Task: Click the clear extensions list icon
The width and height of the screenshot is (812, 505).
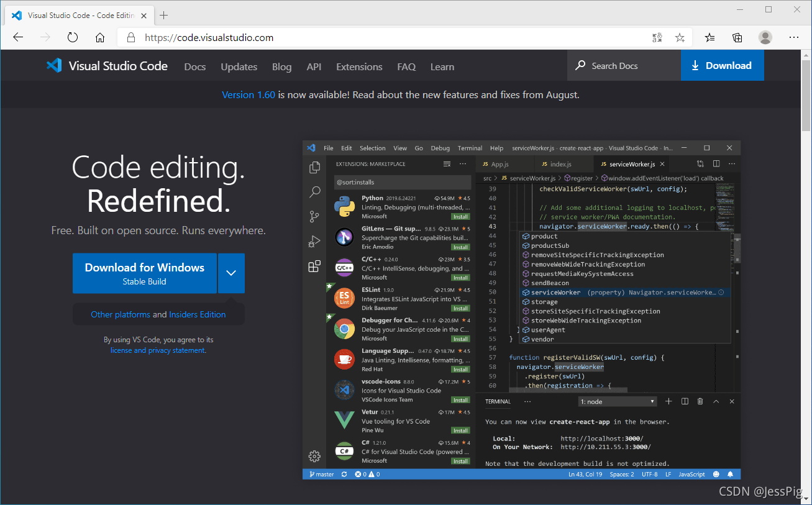Action: [447, 164]
